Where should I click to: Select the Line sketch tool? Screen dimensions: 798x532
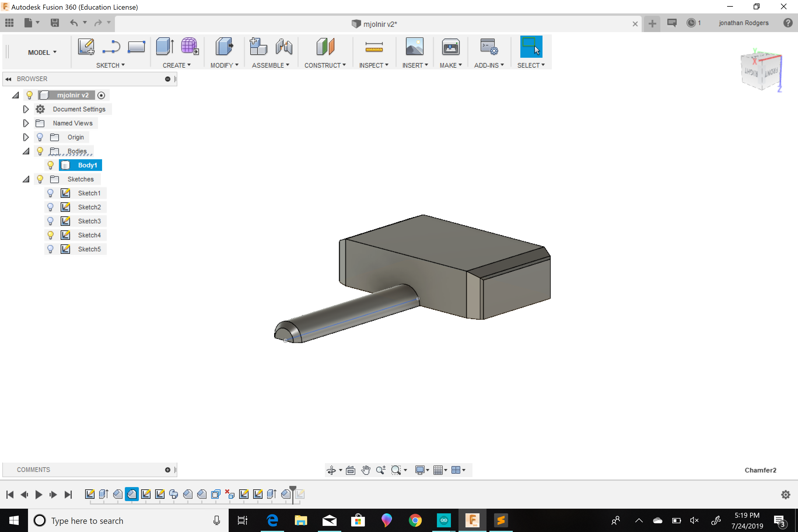[x=111, y=47]
